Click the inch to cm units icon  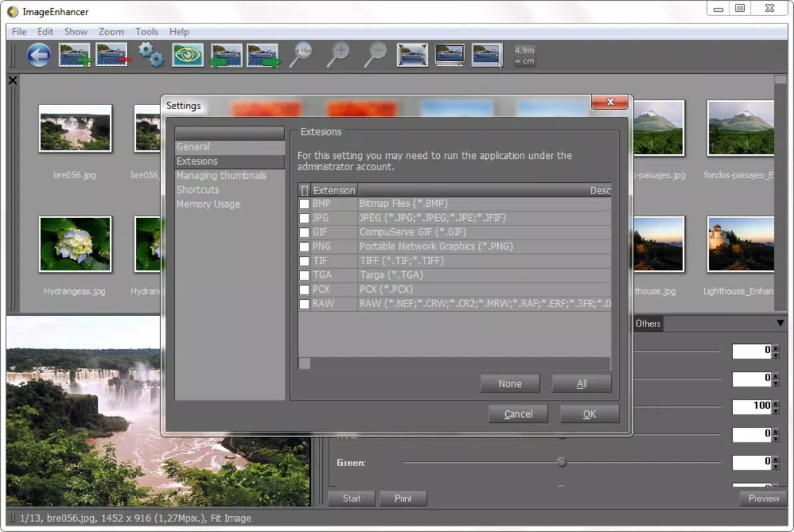pos(524,55)
